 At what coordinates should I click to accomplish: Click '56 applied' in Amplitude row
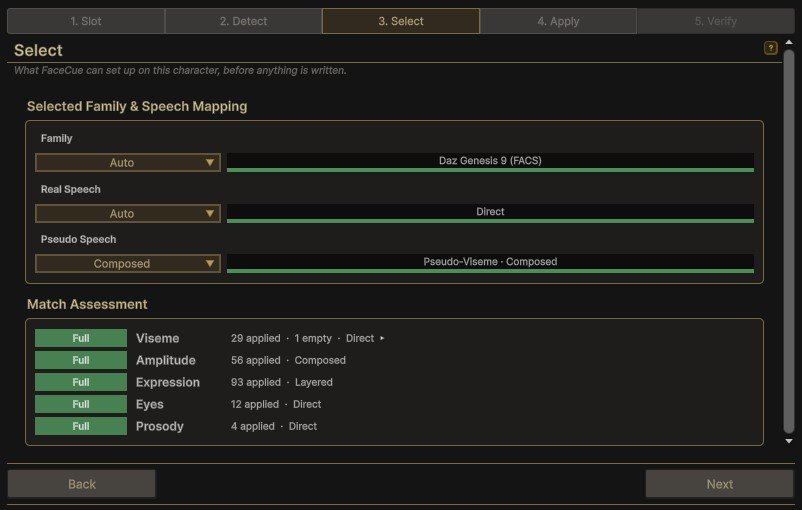(x=255, y=360)
